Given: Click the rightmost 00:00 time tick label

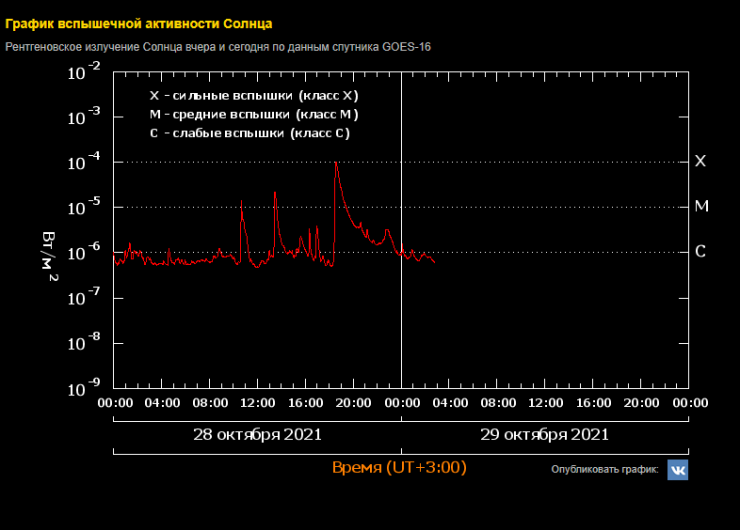Looking at the screenshot, I should click(689, 403).
